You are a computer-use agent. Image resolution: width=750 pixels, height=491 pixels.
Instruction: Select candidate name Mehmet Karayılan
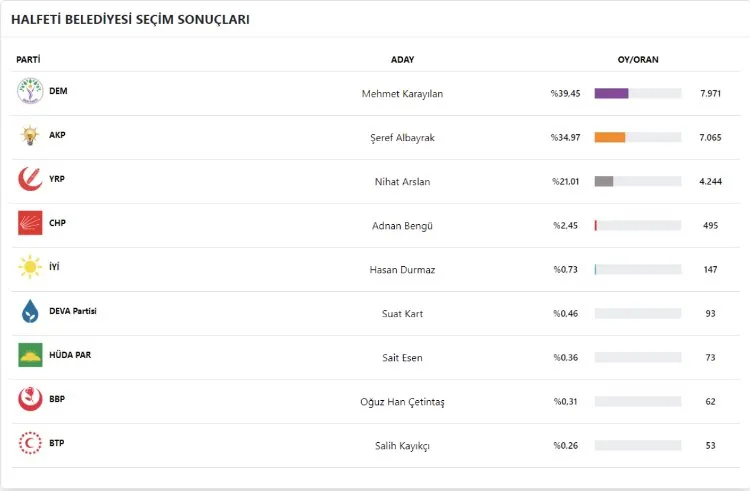pyautogui.click(x=402, y=94)
